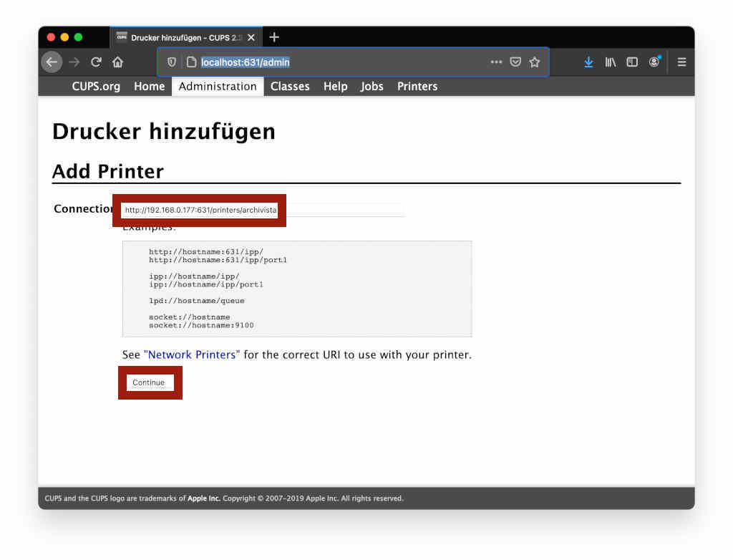
Task: Go back with the browser back arrow
Action: point(52,62)
